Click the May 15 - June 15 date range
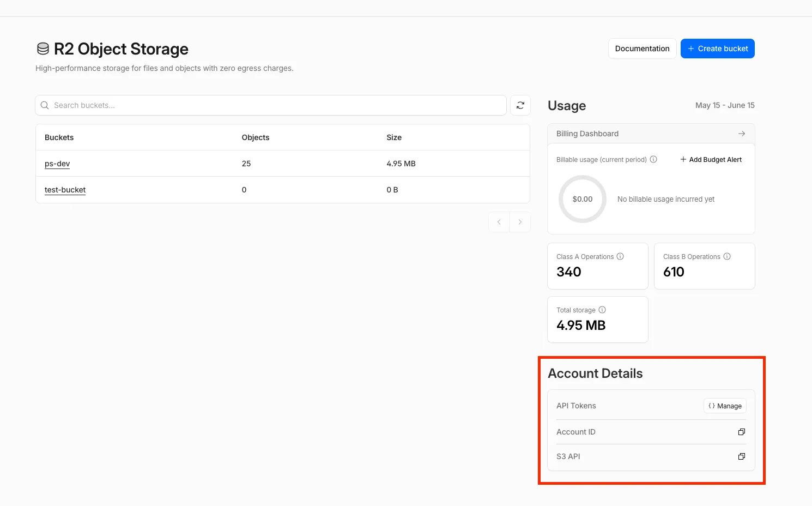The image size is (812, 506). [725, 105]
